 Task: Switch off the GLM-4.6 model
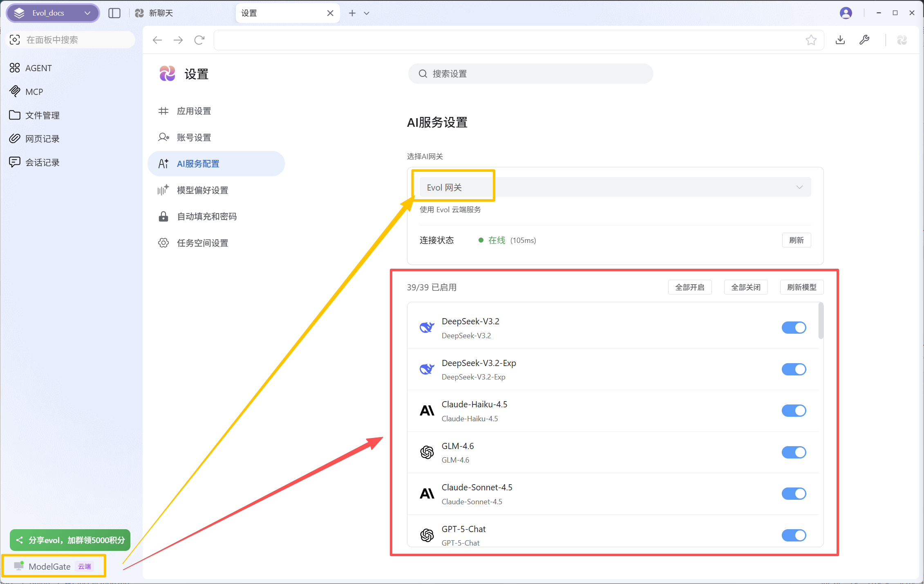click(x=794, y=452)
